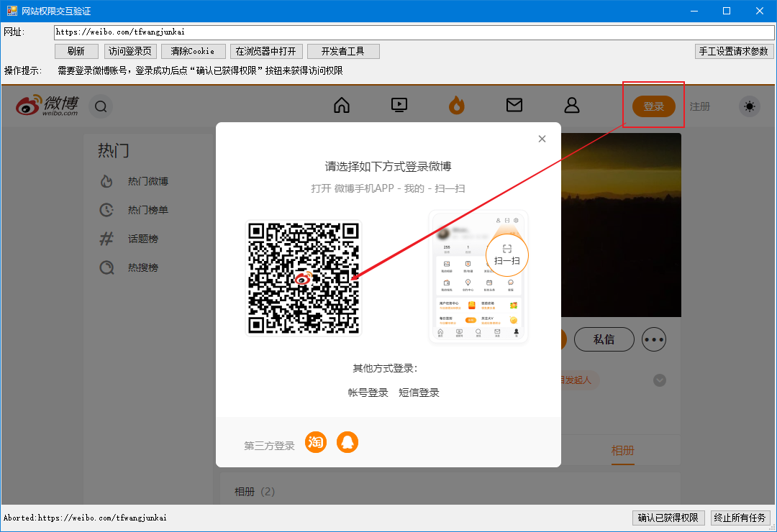Click the 热门榜单 clock icon
777x532 pixels.
coord(106,210)
